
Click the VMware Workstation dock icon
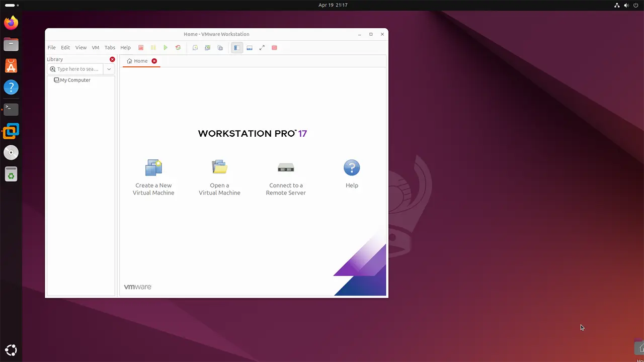pos(11,131)
